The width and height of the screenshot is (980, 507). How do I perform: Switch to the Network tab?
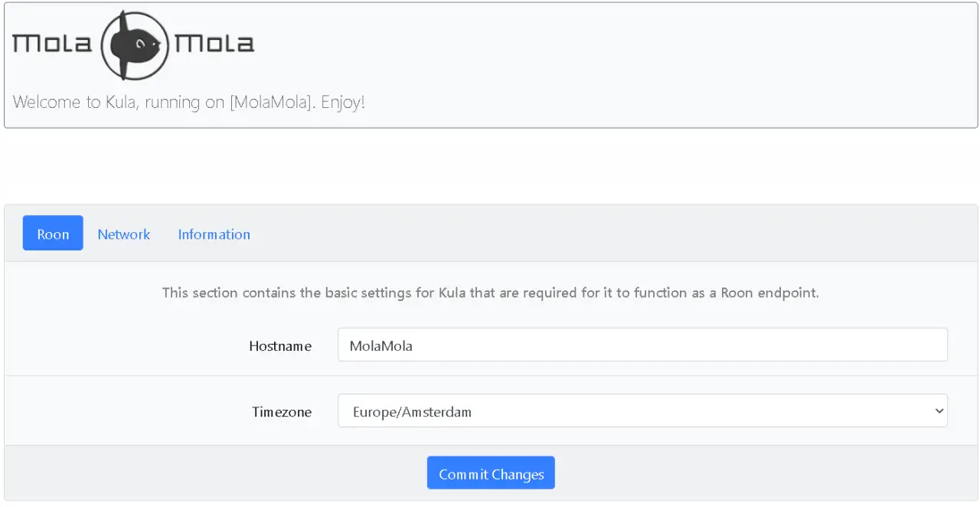pos(123,234)
